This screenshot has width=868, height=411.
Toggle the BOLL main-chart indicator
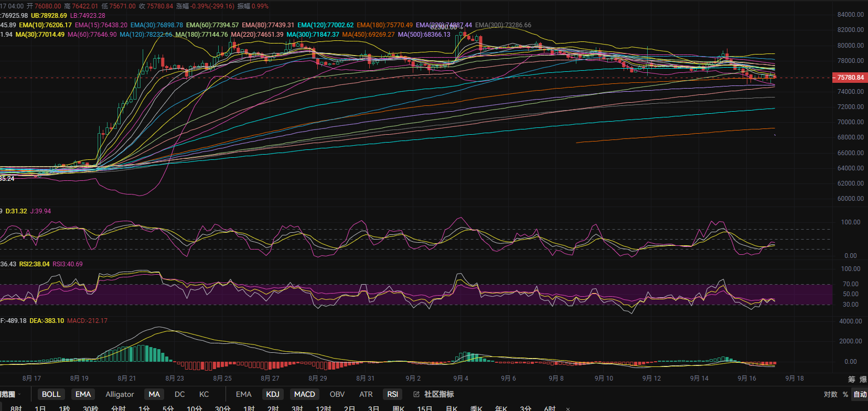pyautogui.click(x=51, y=394)
